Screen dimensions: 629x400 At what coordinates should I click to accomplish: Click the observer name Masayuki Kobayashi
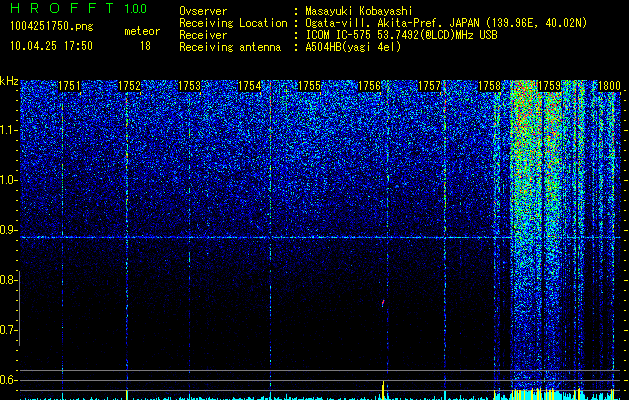tap(359, 12)
